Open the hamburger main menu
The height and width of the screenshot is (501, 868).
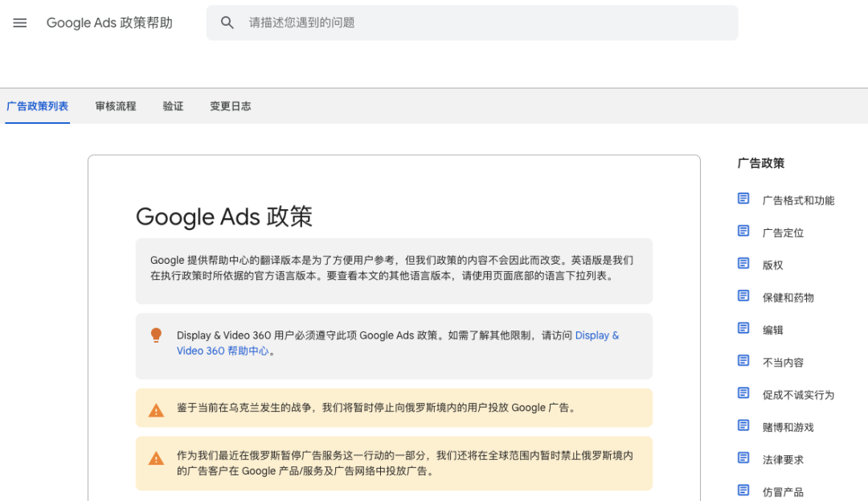(x=20, y=23)
